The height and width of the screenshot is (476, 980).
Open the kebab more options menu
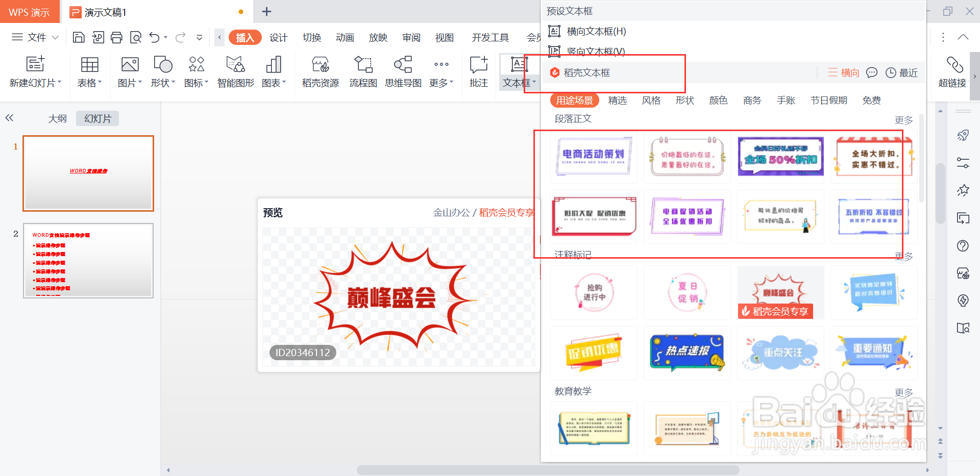tap(943, 37)
